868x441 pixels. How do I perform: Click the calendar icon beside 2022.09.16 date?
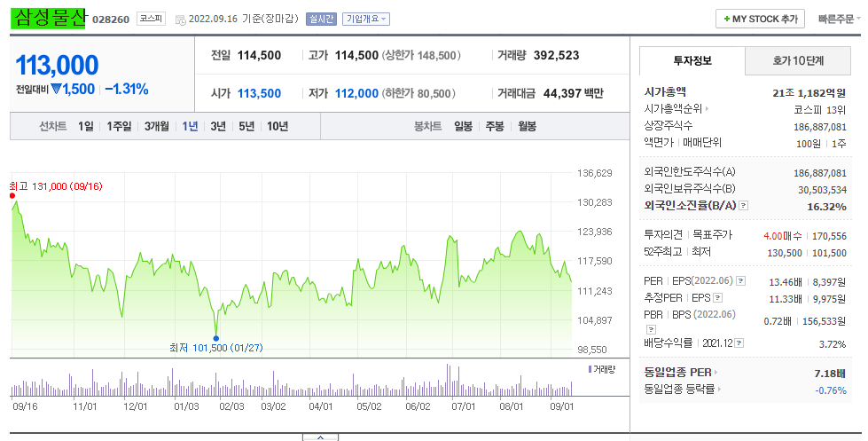(x=181, y=20)
